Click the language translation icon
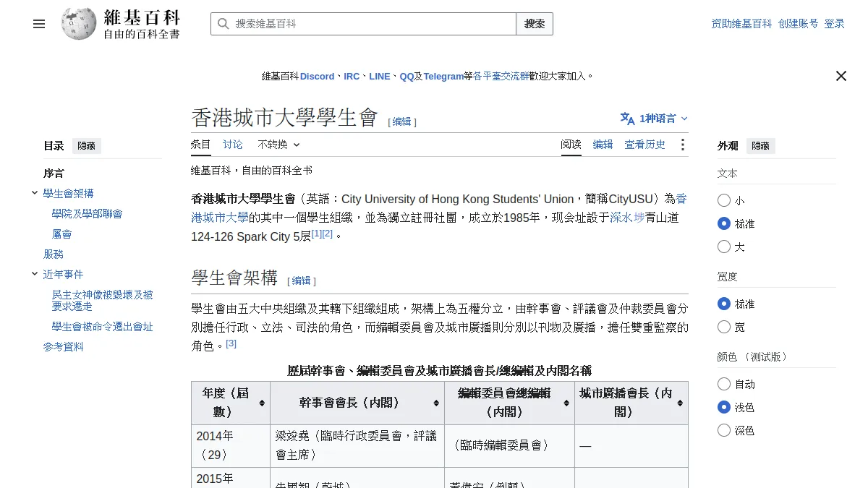This screenshot has width=868, height=488. point(627,119)
